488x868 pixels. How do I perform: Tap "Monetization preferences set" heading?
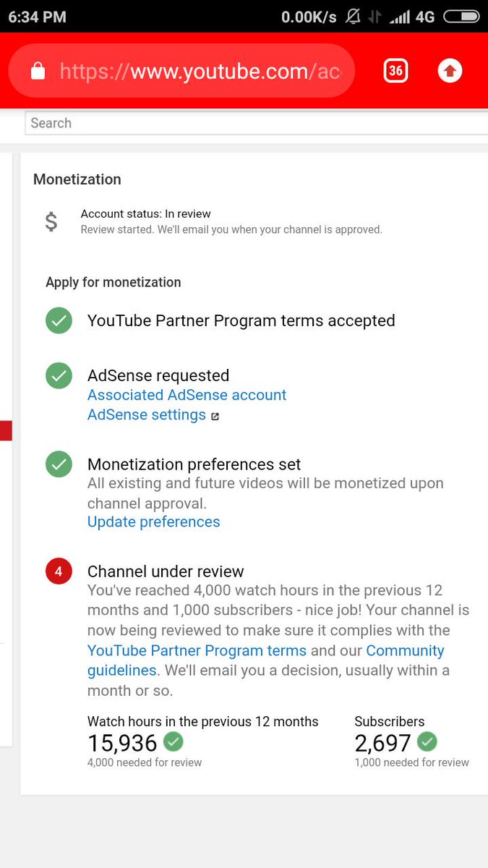coord(194,464)
